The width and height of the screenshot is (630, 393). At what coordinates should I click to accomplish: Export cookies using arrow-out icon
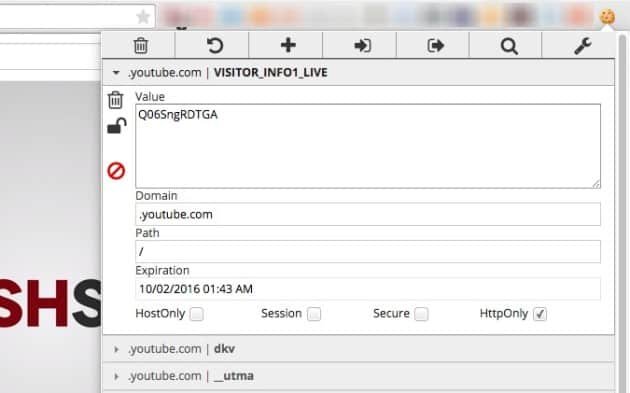tap(436, 45)
